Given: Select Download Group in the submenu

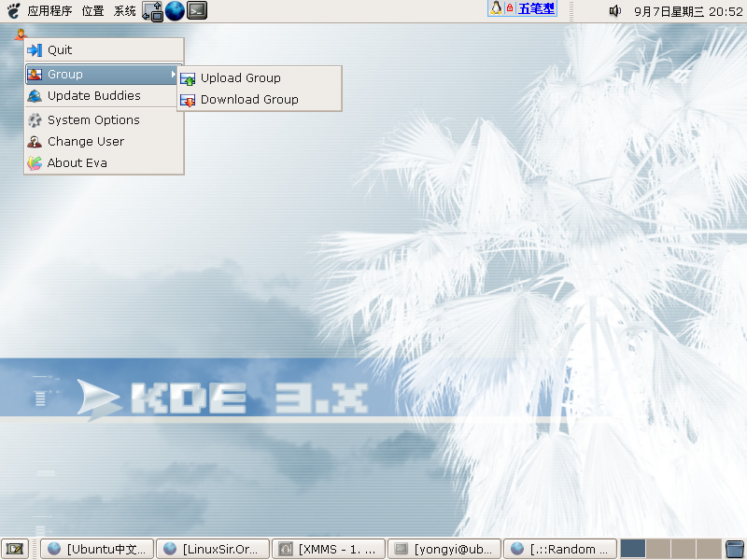Looking at the screenshot, I should click(260, 100).
